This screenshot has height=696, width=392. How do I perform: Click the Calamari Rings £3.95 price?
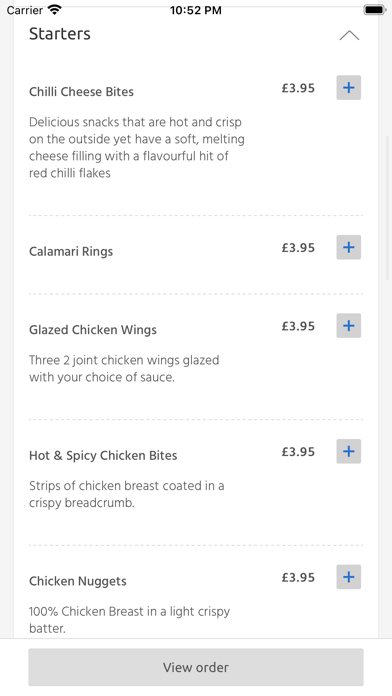(298, 247)
